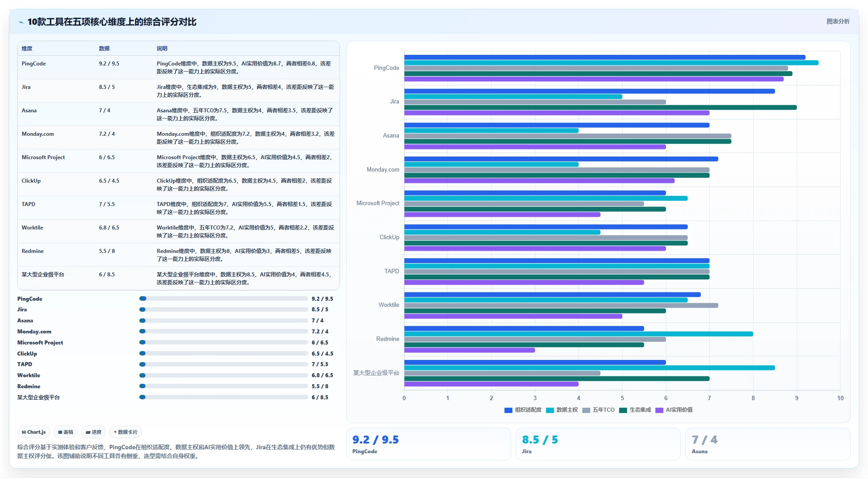Click the 图表分析 label in the header
The height and width of the screenshot is (478, 868).
(838, 21)
